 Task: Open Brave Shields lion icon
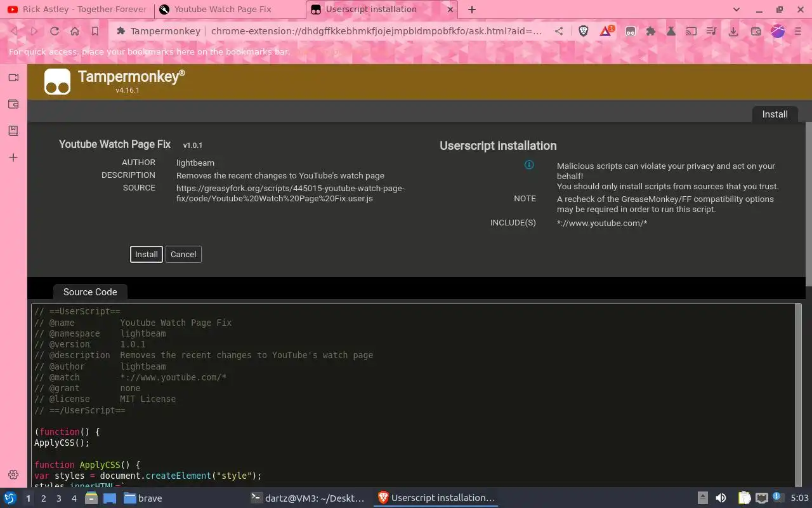tap(584, 31)
